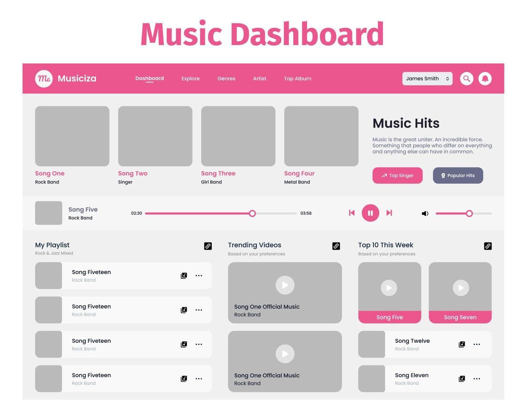Image resolution: width=525 pixels, height=420 pixels.
Task: Click the volume slider handle
Action: click(470, 213)
